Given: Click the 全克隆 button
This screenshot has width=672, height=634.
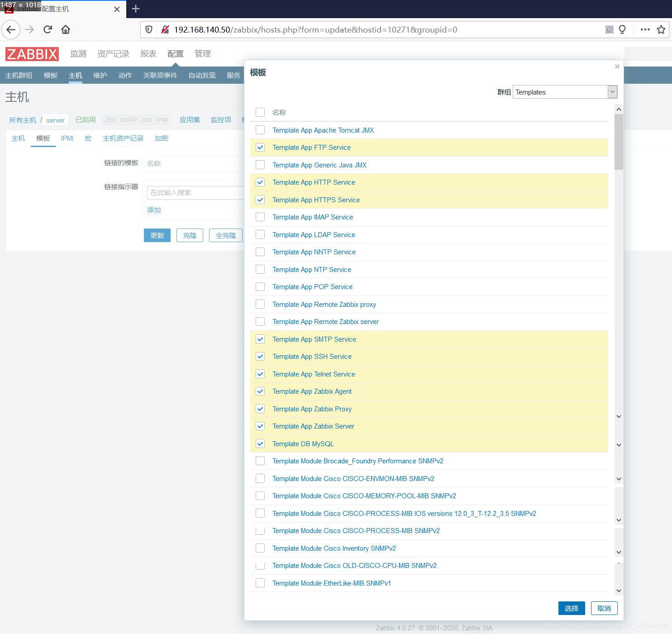Looking at the screenshot, I should coord(226,235).
